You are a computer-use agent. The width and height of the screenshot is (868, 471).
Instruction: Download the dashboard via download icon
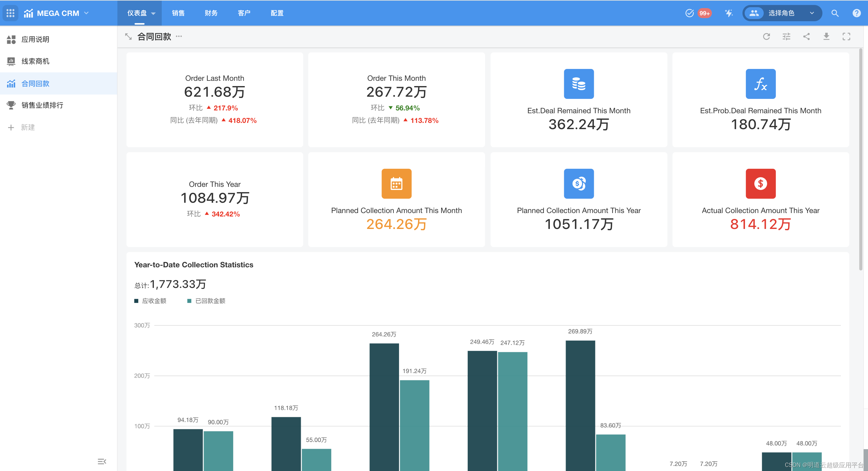826,36
